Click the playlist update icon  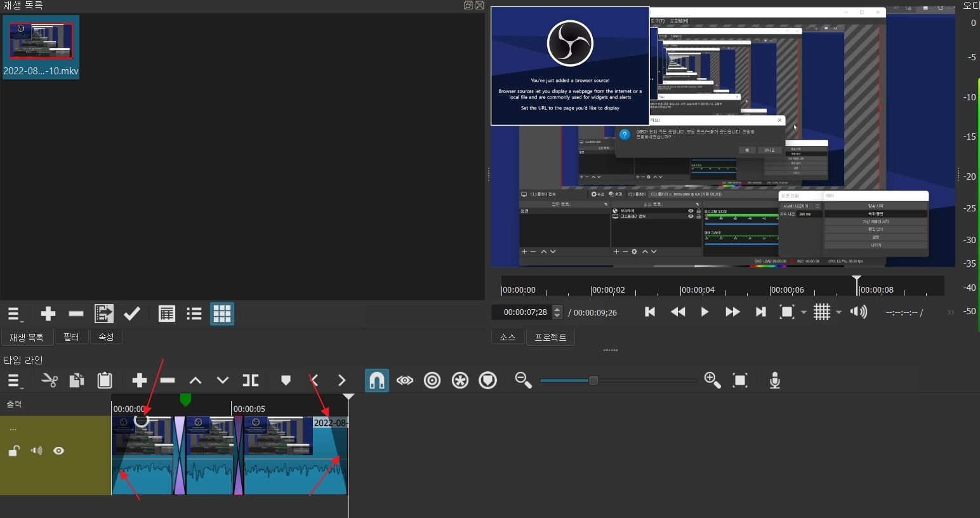click(x=104, y=314)
